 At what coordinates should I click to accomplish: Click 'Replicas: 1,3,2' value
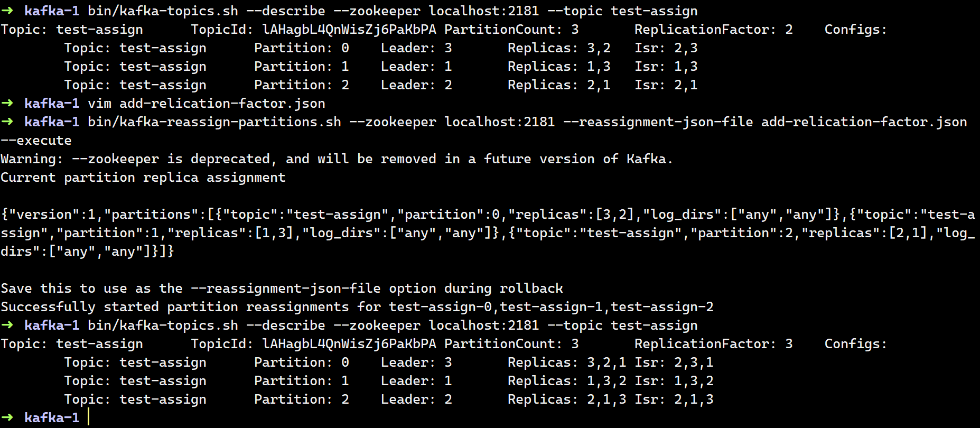[567, 381]
